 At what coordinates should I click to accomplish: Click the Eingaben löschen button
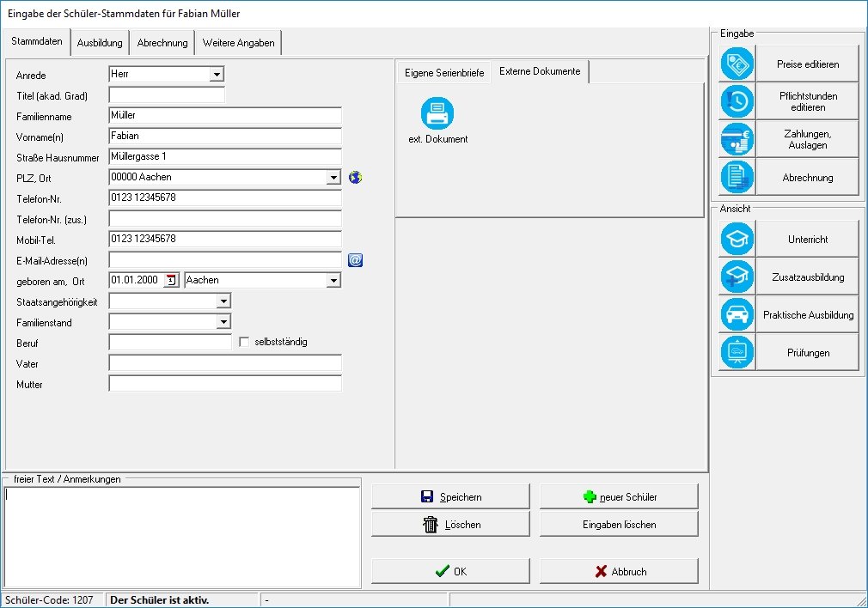click(619, 524)
